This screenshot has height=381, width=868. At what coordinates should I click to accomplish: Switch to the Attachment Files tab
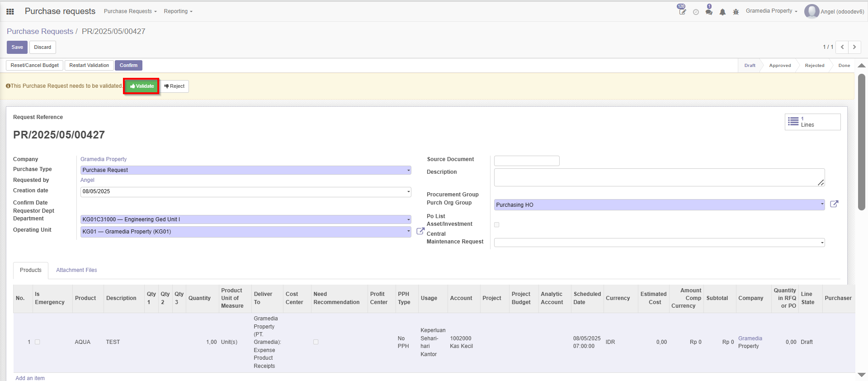[x=76, y=270]
